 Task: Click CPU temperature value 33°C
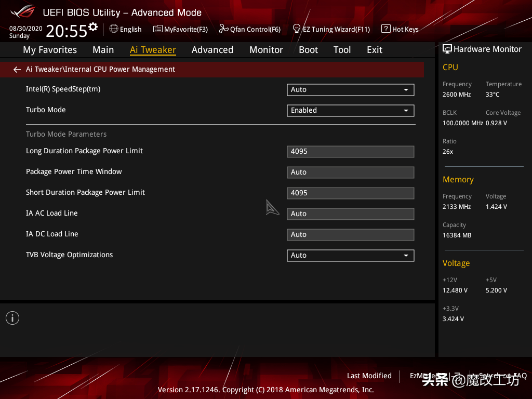[x=493, y=95]
